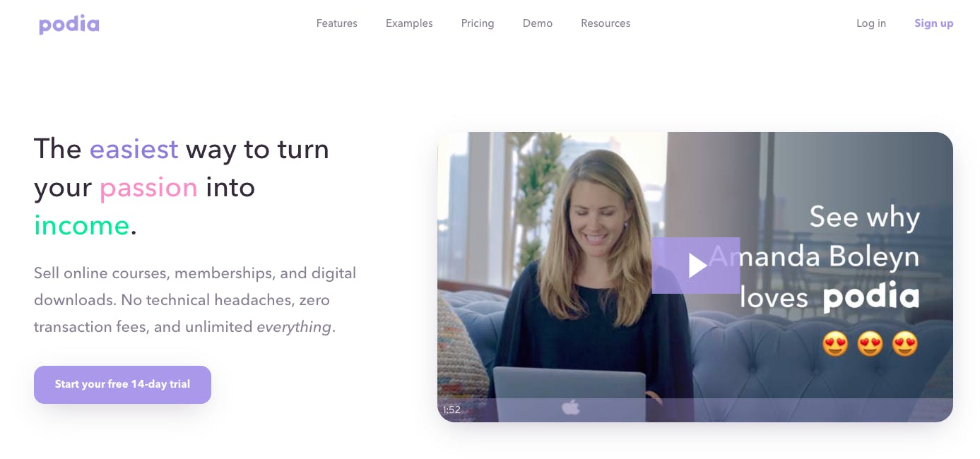Click the middle heart-eyes emoji
The width and height of the screenshot is (980, 459).
coord(870,344)
